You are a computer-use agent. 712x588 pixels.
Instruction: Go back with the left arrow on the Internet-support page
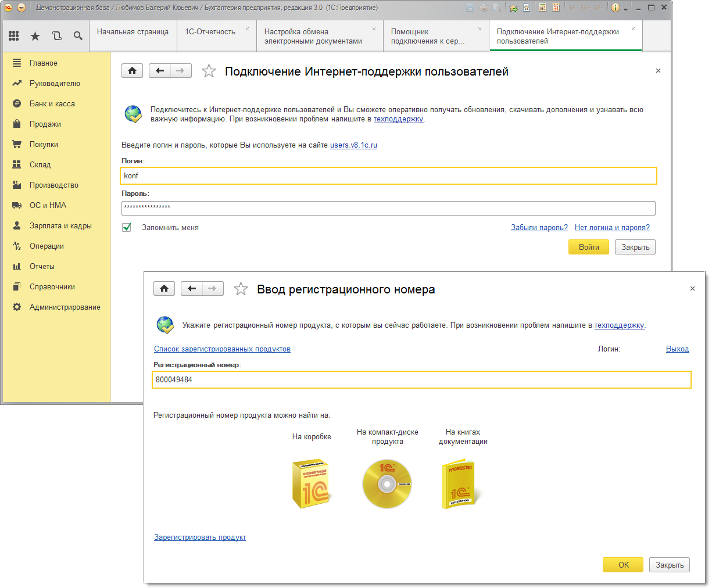click(160, 71)
